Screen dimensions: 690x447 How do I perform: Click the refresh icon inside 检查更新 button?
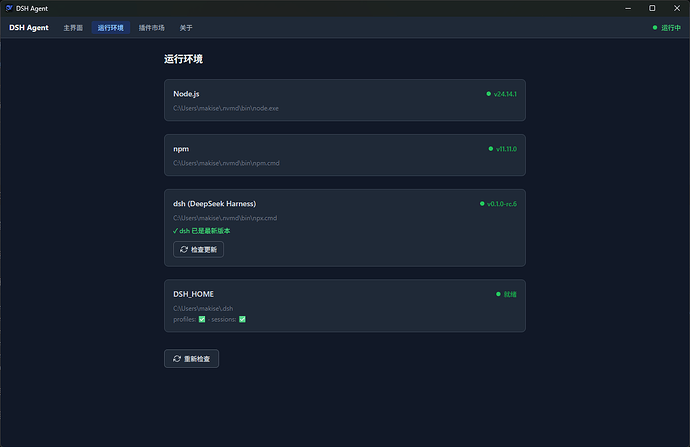tap(184, 249)
